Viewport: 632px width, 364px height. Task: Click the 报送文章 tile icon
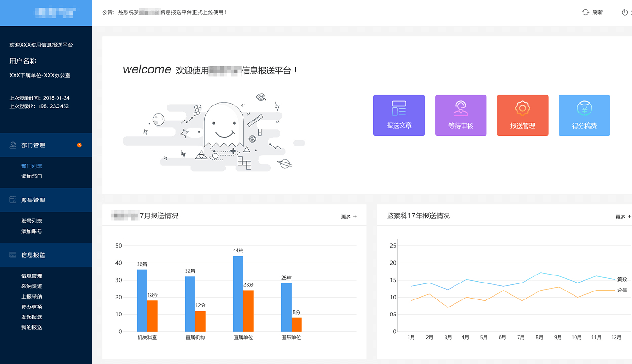pyautogui.click(x=399, y=108)
